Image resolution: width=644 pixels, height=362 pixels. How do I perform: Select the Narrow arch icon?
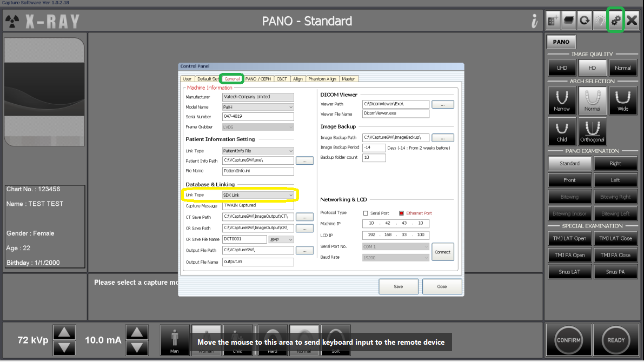[x=561, y=100]
